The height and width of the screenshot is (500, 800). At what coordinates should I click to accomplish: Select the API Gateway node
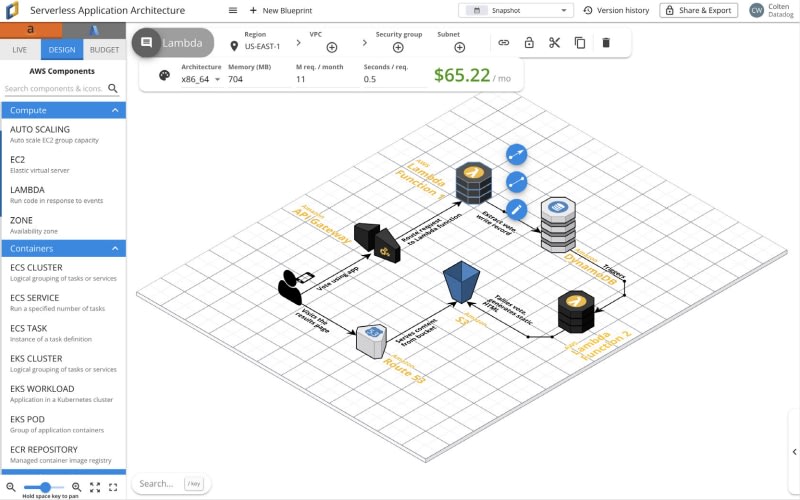(378, 242)
